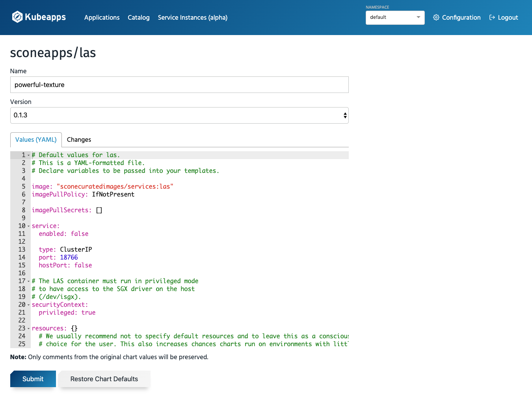Open Service Instances (alpha)
The image size is (532, 395).
(192, 17)
